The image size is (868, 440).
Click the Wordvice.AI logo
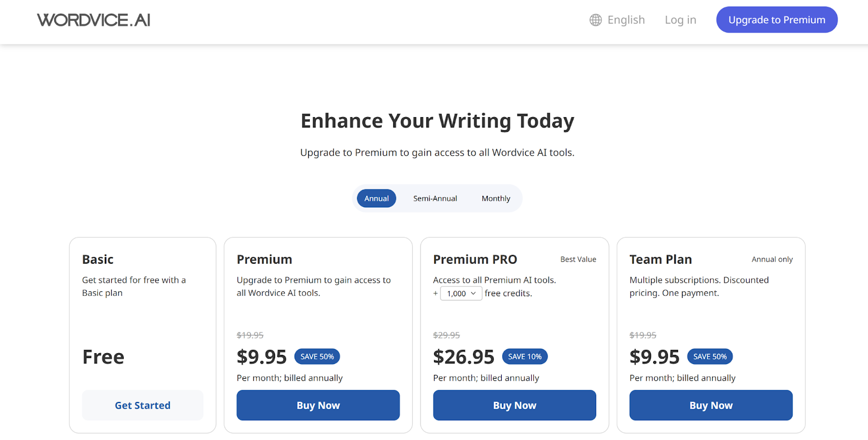pyautogui.click(x=93, y=20)
